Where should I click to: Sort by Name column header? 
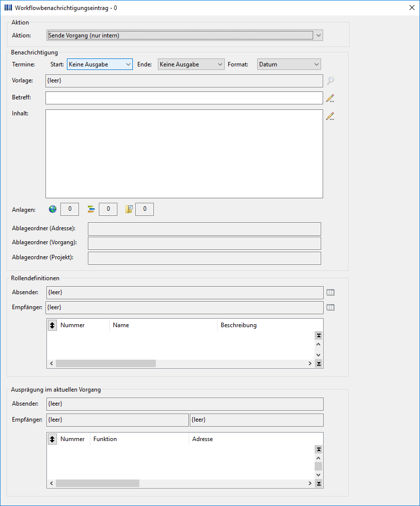(x=163, y=325)
